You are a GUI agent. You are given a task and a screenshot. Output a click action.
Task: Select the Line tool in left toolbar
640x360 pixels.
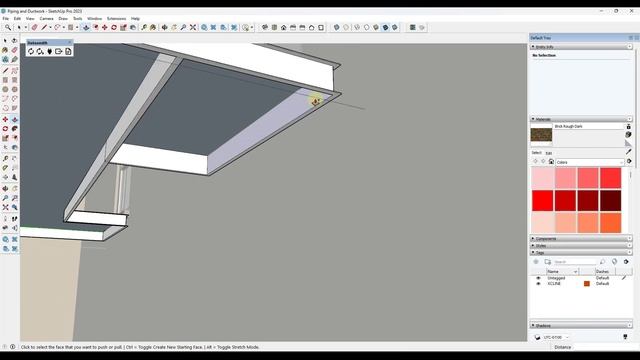pyautogui.click(x=5, y=71)
